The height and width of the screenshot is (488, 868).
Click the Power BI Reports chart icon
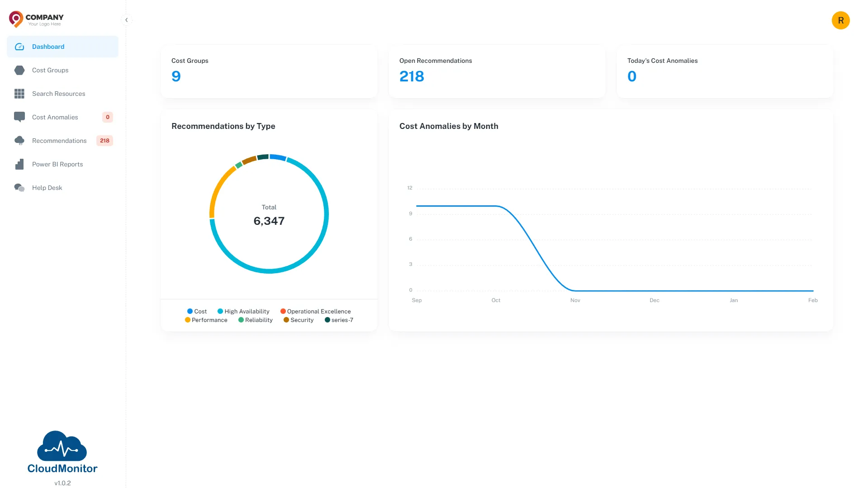(x=19, y=164)
